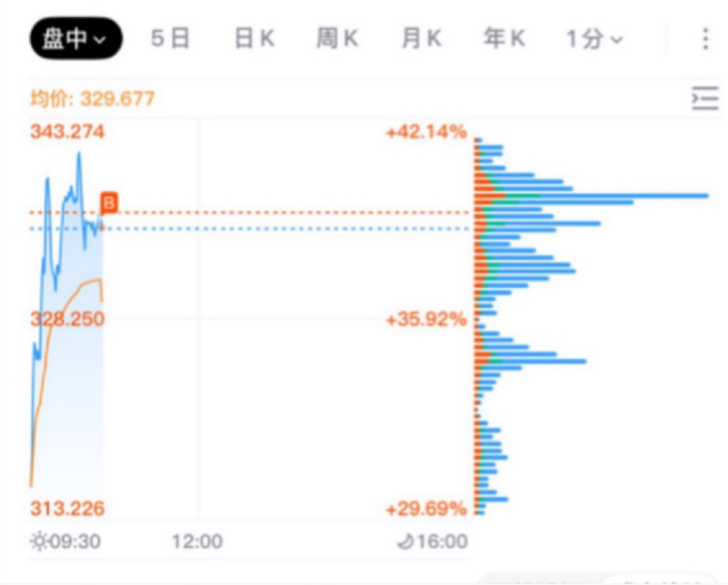Click the 12:00 time axis label

coord(198,542)
